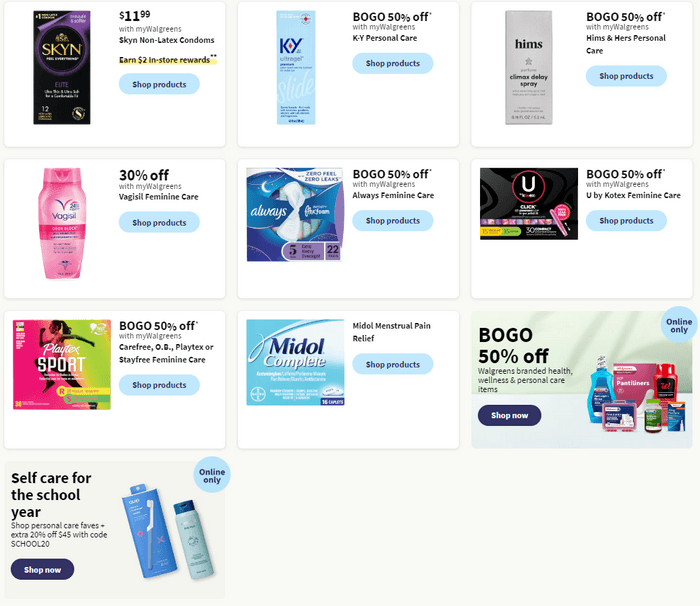Click the U by Kotex Click box image
The image size is (700, 606).
(529, 204)
